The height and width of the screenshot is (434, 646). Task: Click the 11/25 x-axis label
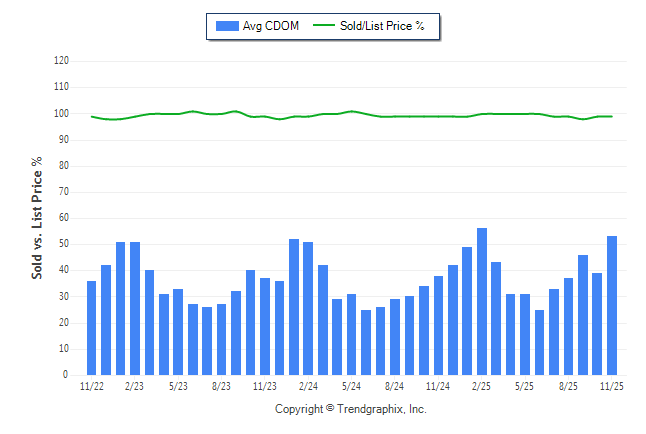[611, 385]
